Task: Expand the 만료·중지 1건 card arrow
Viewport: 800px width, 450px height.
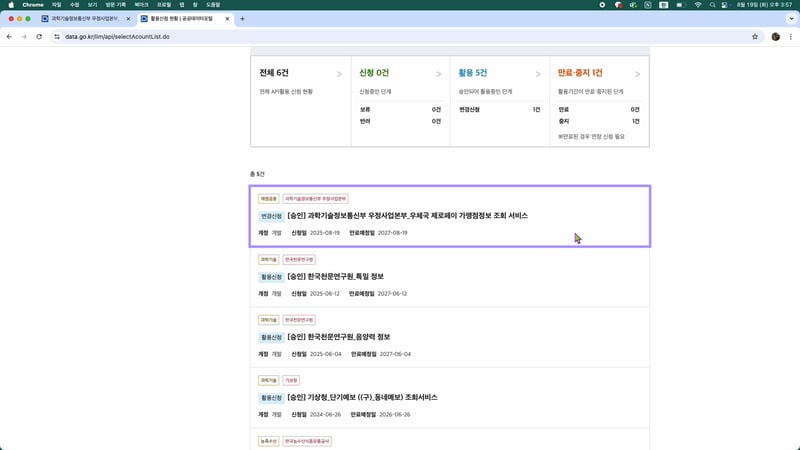Action: 637,74
